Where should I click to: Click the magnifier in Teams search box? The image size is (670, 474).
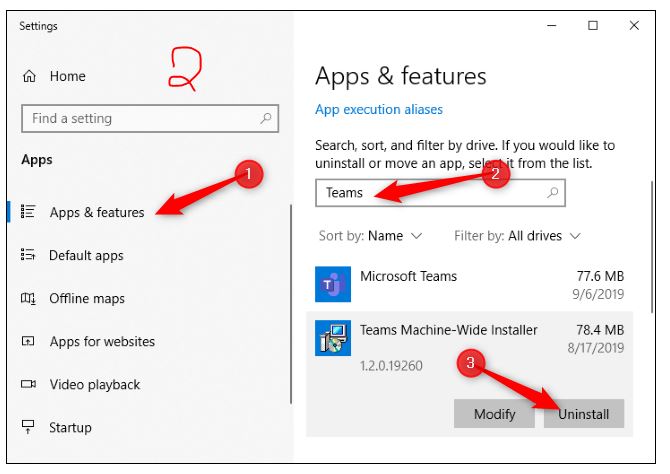[x=552, y=193]
